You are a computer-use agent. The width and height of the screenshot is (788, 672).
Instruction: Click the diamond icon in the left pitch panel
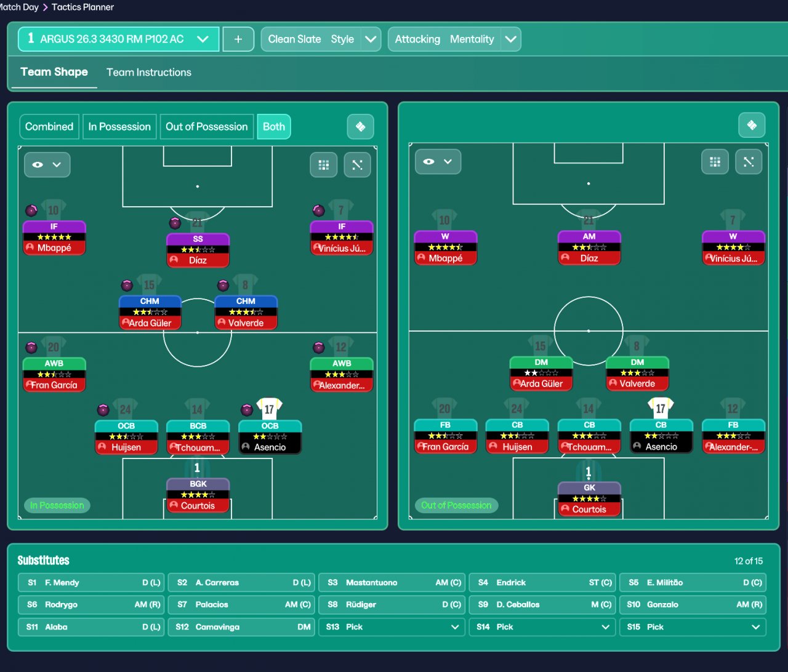point(361,127)
